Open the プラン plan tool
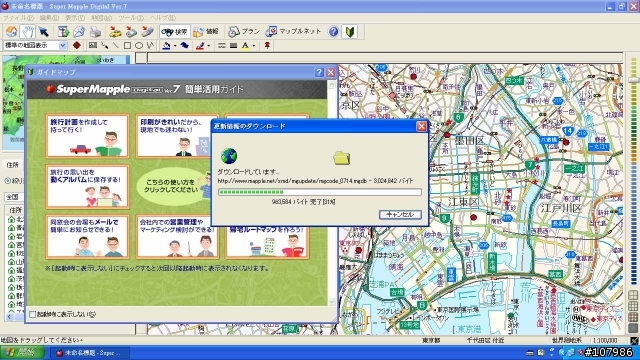Viewport: 640px width, 360px height. (x=244, y=31)
